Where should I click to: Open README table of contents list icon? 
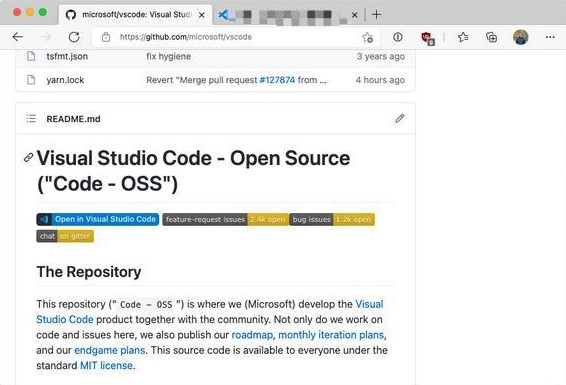coord(31,119)
